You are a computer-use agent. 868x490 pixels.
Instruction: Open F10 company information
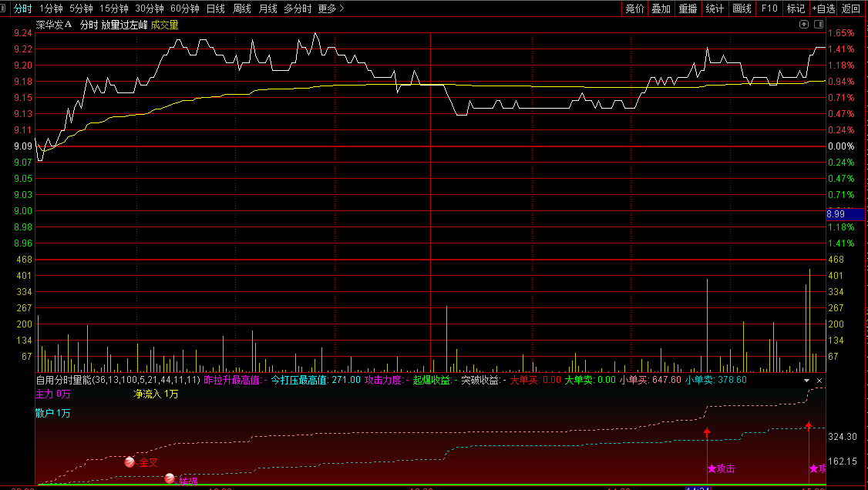(x=769, y=8)
